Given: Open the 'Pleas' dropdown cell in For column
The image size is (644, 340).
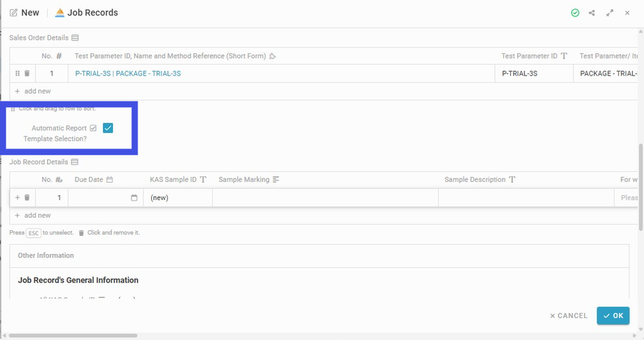Looking at the screenshot, I should pyautogui.click(x=626, y=198).
